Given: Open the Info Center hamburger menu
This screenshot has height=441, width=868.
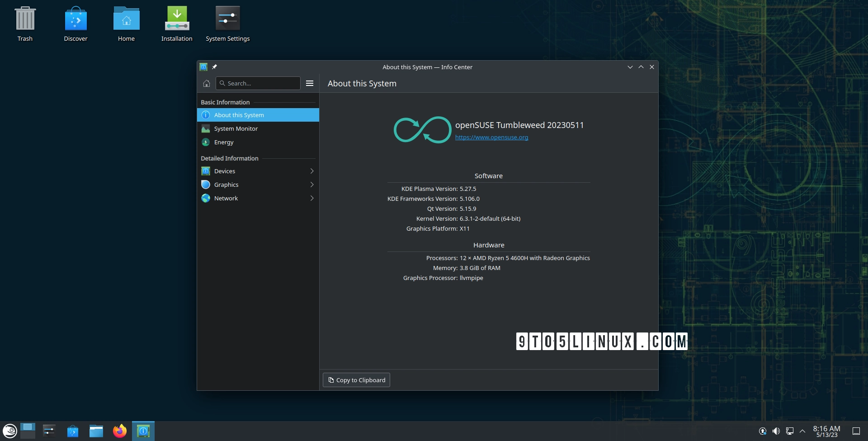Looking at the screenshot, I should click(310, 83).
